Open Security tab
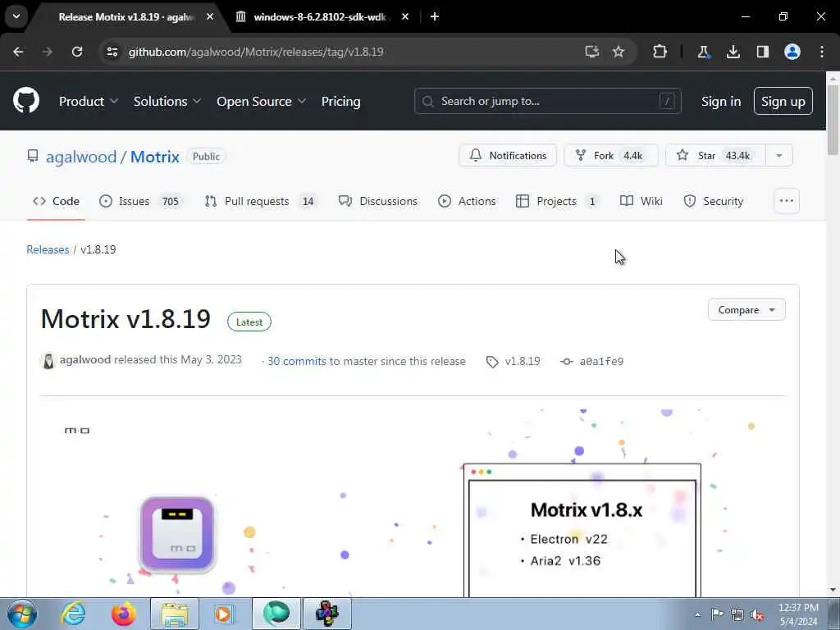840x630 pixels. click(713, 202)
